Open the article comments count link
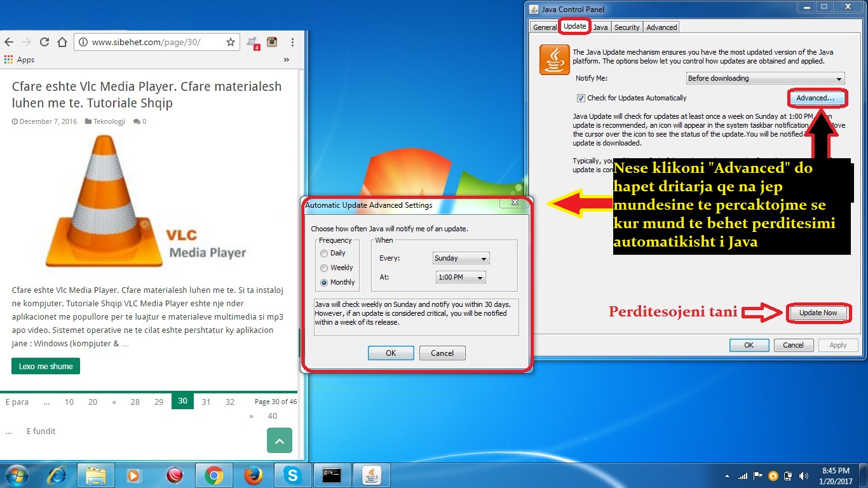 click(140, 121)
